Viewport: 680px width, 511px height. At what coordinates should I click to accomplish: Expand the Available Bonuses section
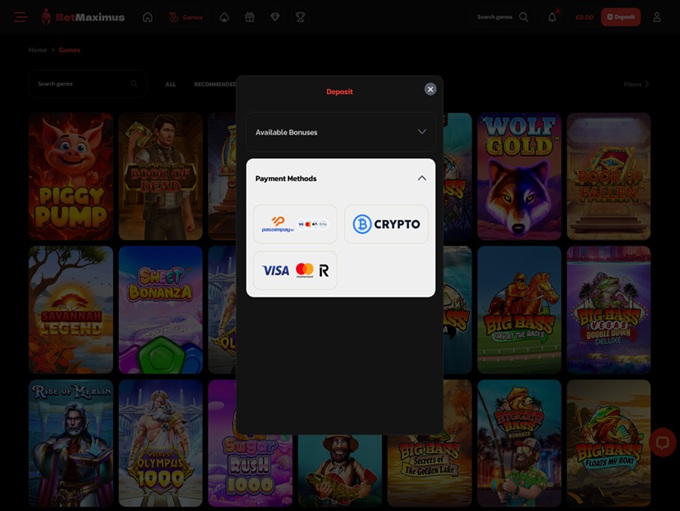click(340, 132)
